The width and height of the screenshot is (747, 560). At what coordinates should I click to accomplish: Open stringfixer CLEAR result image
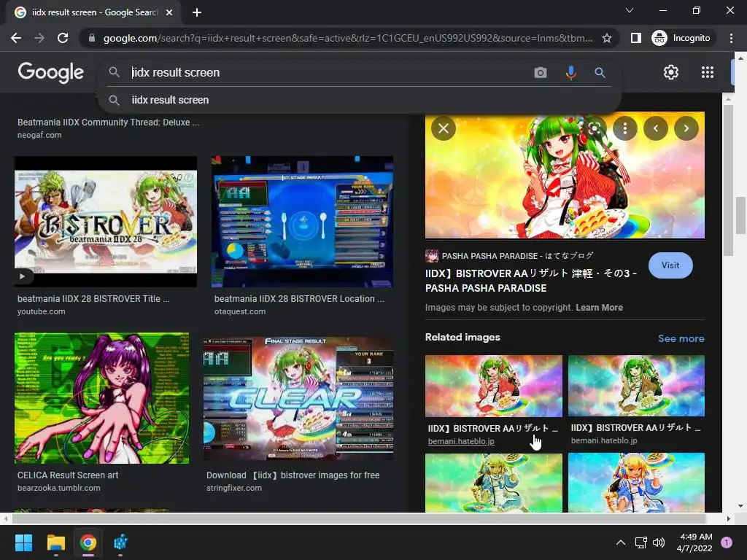click(x=298, y=398)
